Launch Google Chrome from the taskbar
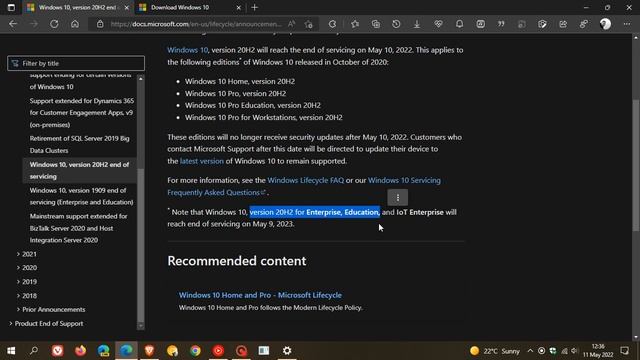The image size is (640, 360). click(195, 351)
